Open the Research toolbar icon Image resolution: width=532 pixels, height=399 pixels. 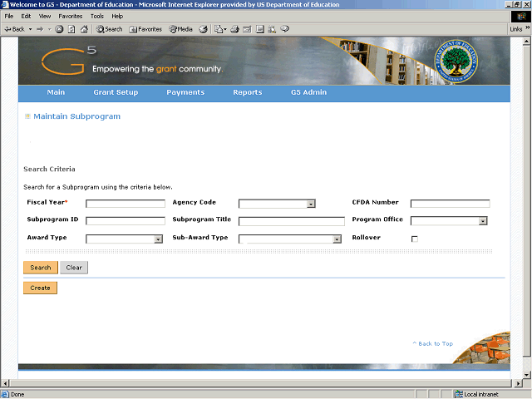point(272,29)
